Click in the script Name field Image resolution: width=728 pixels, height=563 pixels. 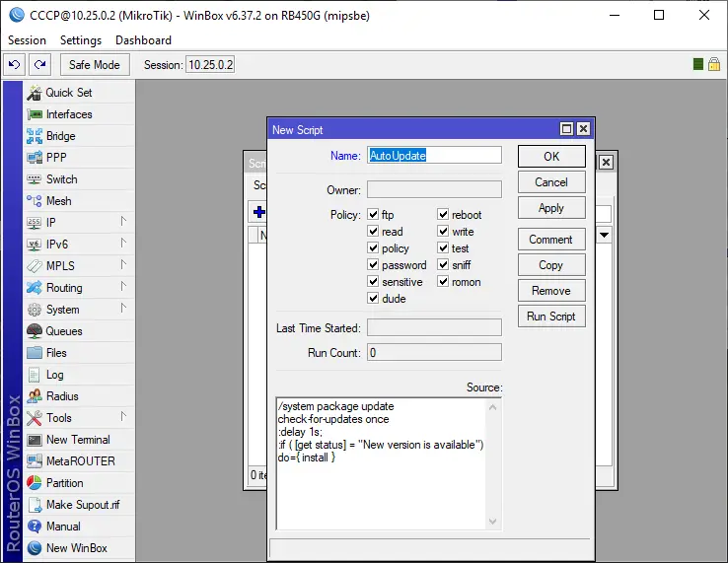point(434,155)
